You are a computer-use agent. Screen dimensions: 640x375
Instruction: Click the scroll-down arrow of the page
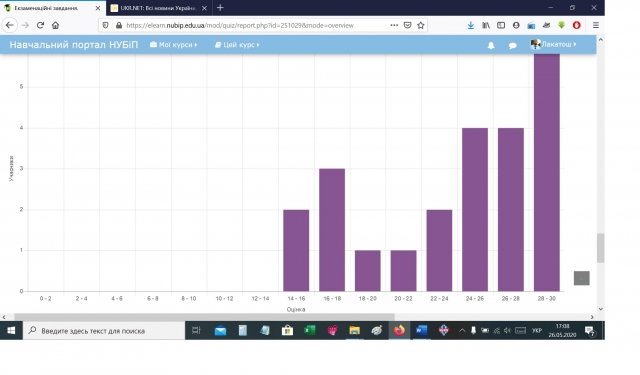600,309
